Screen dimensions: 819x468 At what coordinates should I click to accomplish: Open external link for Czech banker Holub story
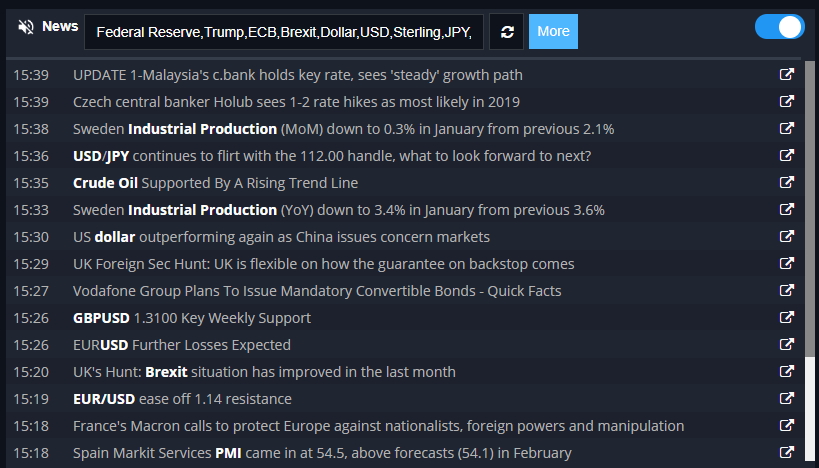[x=787, y=101]
